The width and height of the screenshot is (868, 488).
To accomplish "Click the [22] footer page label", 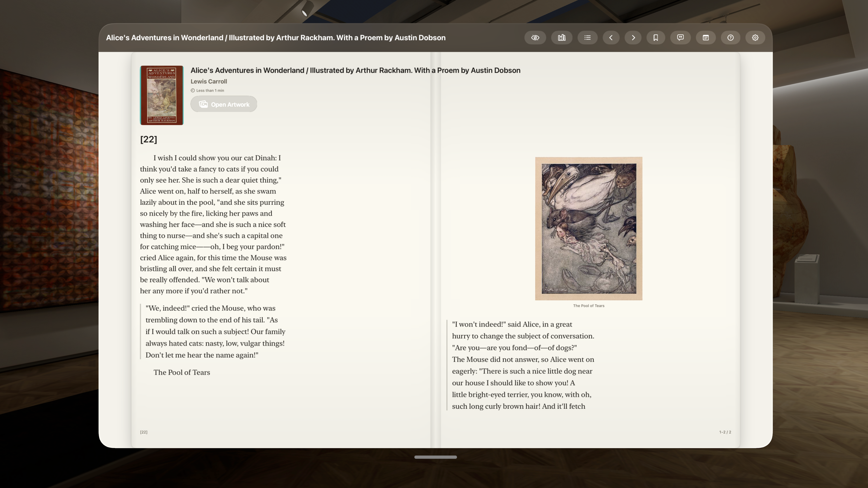I will [144, 432].
